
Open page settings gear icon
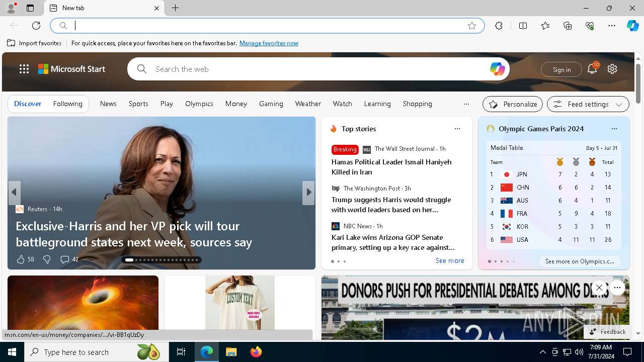(x=612, y=69)
